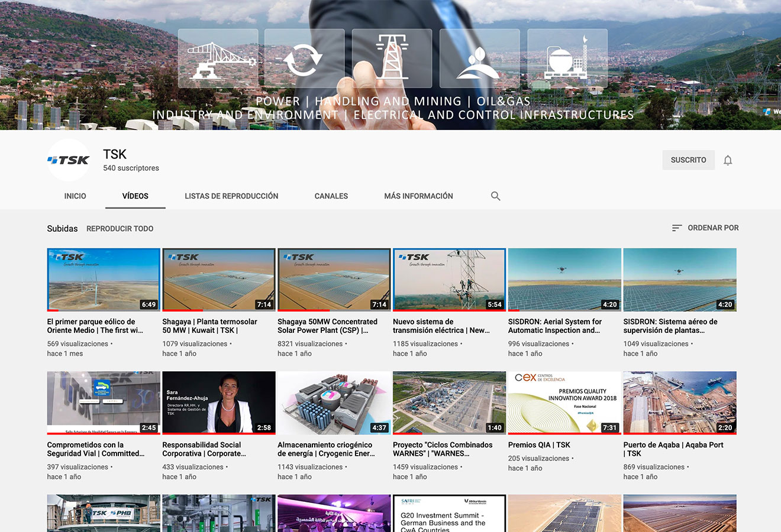781x532 pixels.
Task: Open Shagaya Planta termosolar video thumbnail
Action: point(219,280)
